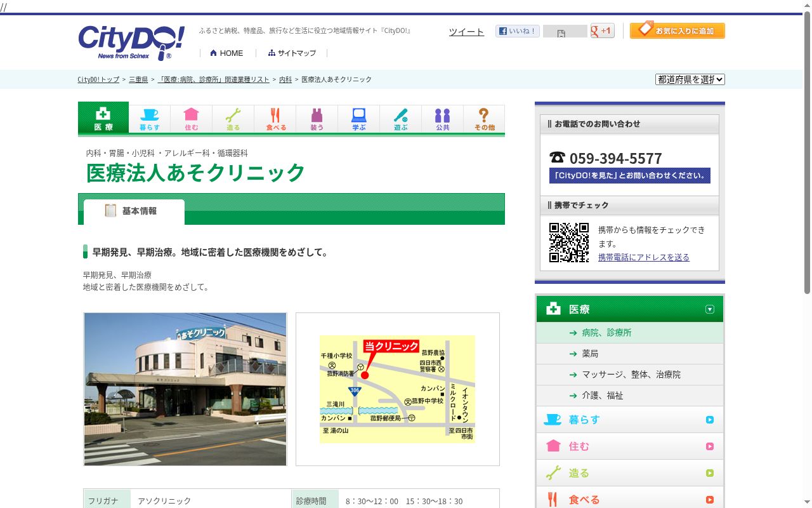
Task: Open the 医療 category icon tab
Action: tap(103, 118)
